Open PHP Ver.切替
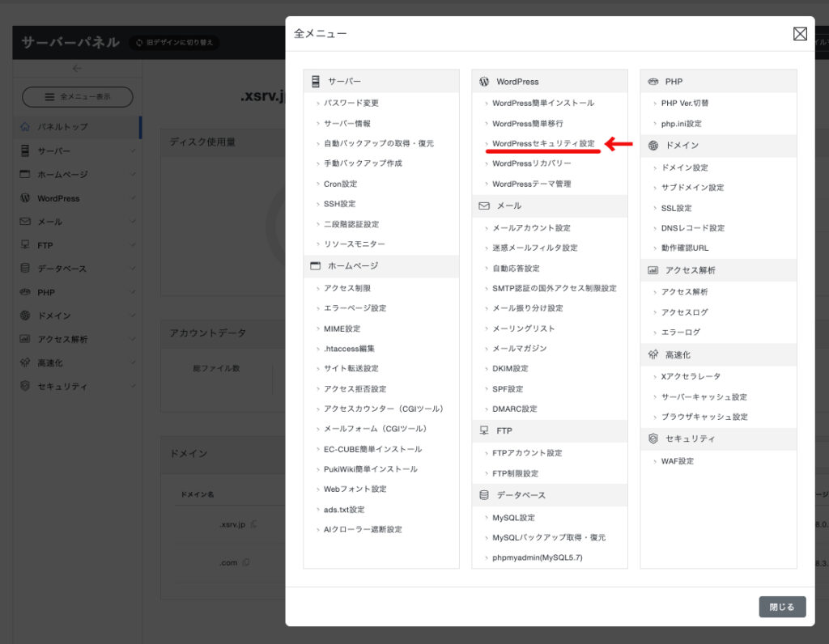829x644 pixels. [x=685, y=103]
